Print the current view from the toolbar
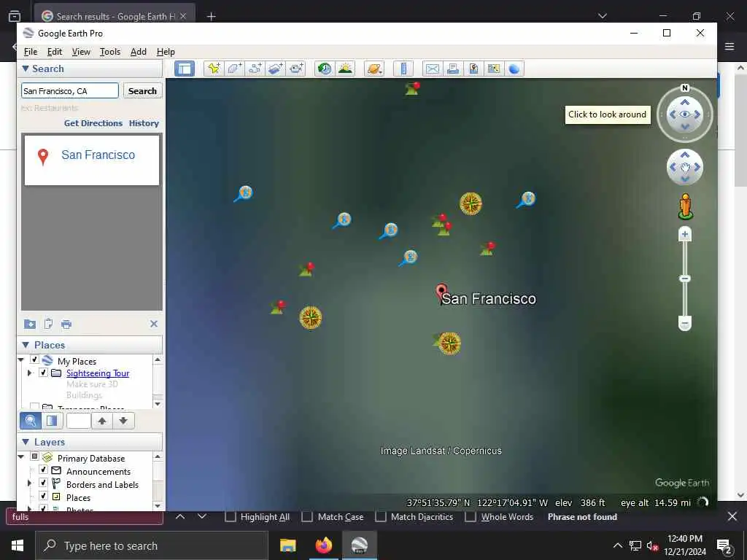Screen dimensions: 747x560 (x=452, y=69)
